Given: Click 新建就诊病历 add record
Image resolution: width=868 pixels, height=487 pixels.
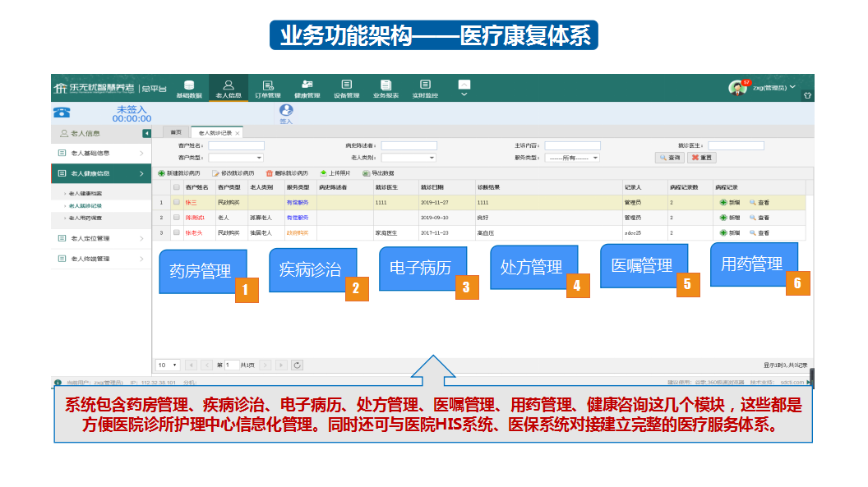Looking at the screenshot, I should click(179, 173).
